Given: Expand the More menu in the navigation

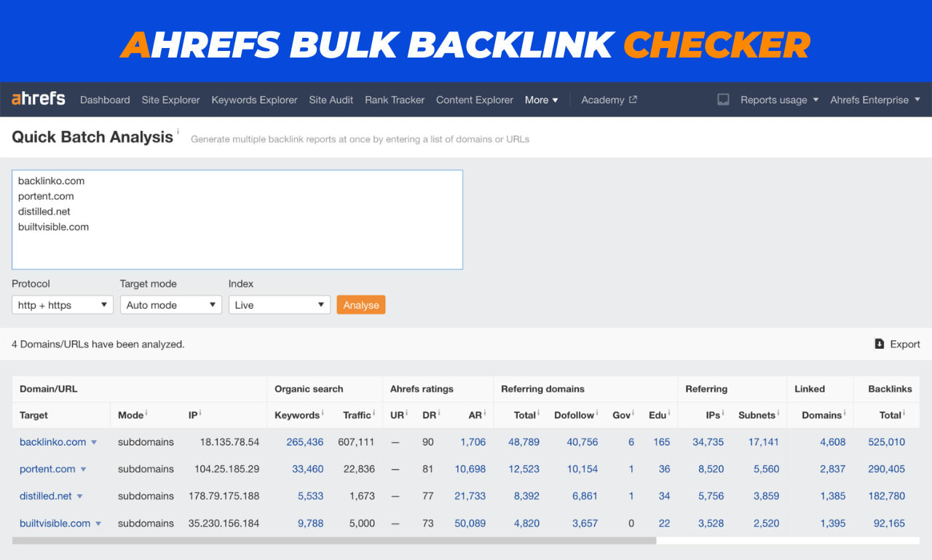Looking at the screenshot, I should tap(541, 100).
